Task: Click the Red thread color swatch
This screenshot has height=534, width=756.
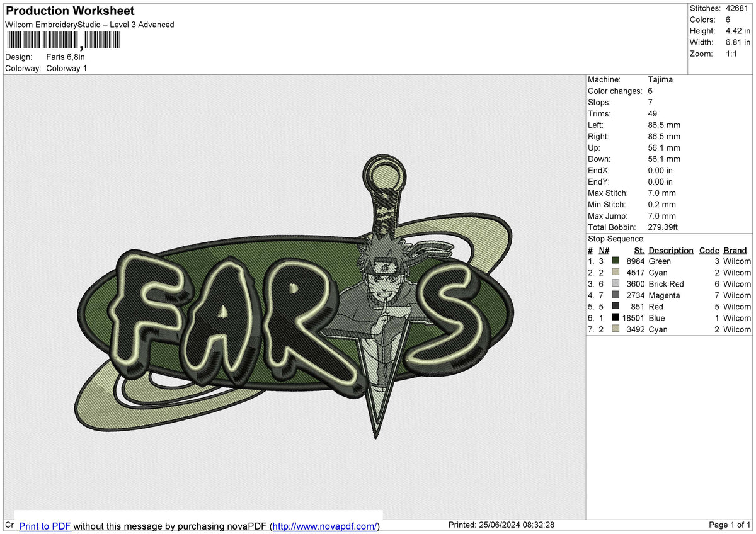Action: [616, 307]
